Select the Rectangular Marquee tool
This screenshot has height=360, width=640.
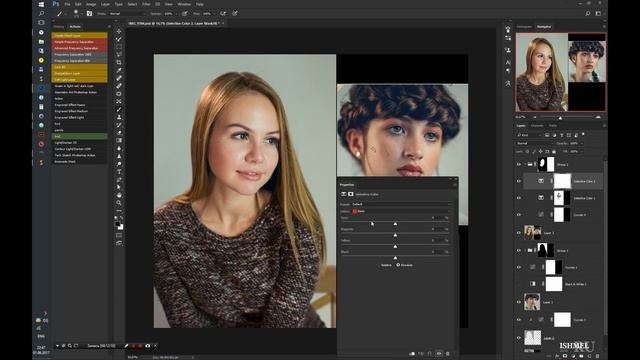pos(119,47)
